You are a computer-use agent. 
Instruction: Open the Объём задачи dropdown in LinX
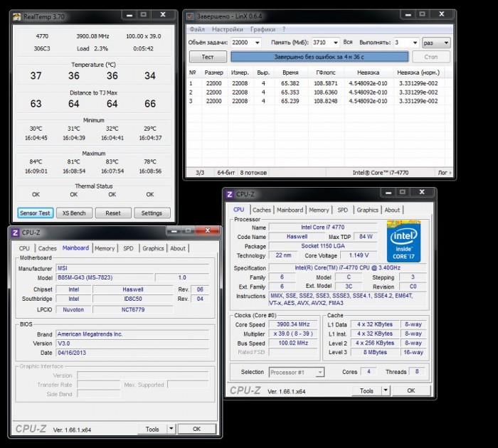click(258, 43)
